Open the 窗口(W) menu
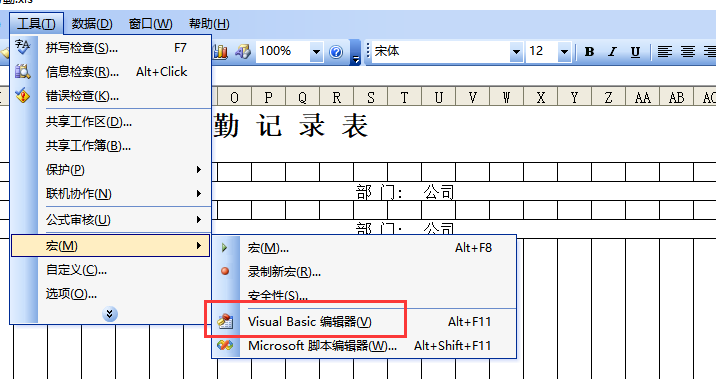The image size is (716, 379). click(151, 23)
